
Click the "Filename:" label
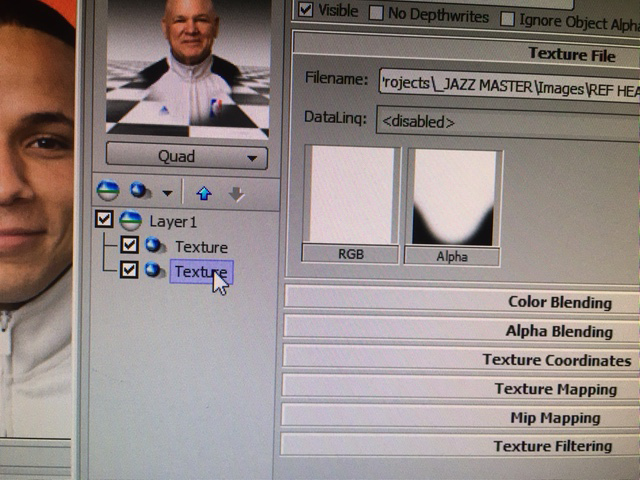click(x=337, y=78)
